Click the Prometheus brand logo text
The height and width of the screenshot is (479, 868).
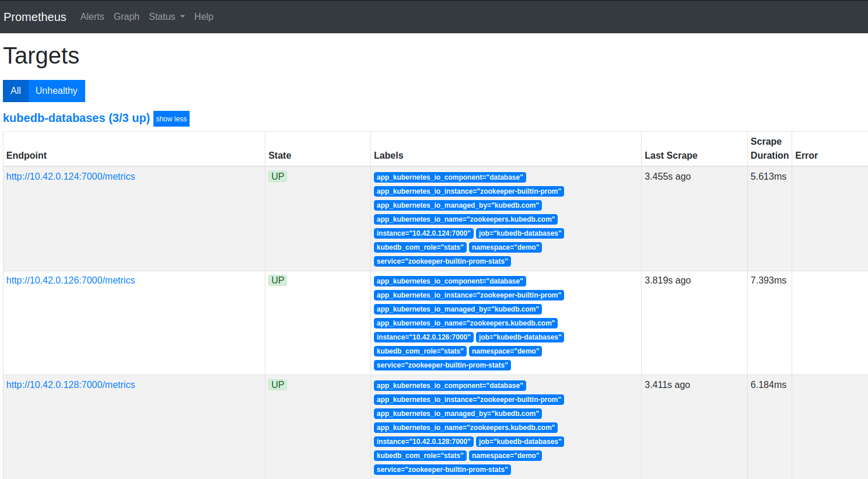(35, 17)
